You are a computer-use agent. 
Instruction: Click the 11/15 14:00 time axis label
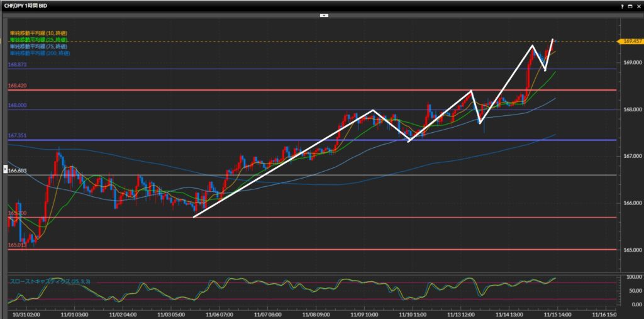tap(556, 312)
